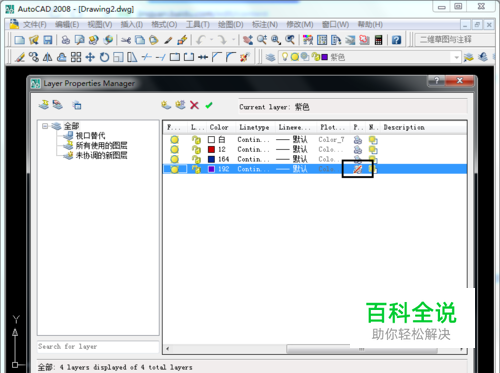This screenshot has width=500, height=373.
Task: Open the 修改(M) menu
Action: 300,25
